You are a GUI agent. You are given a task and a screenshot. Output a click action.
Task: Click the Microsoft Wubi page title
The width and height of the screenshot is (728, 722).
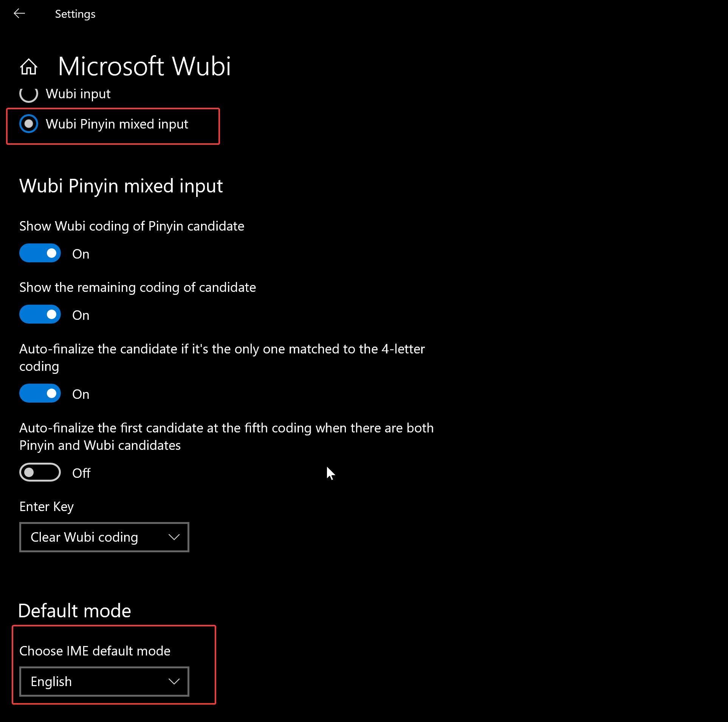click(x=144, y=66)
